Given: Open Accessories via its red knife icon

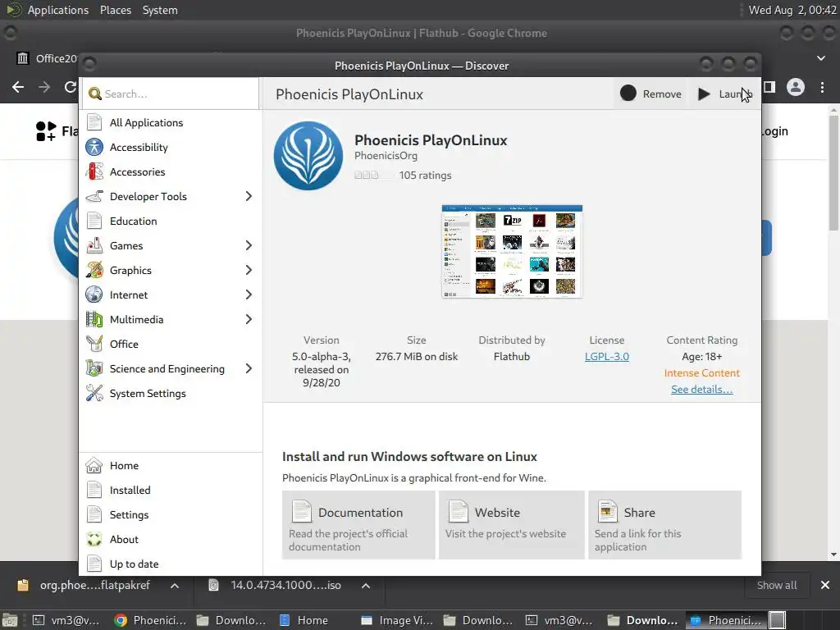Looking at the screenshot, I should pos(94,171).
